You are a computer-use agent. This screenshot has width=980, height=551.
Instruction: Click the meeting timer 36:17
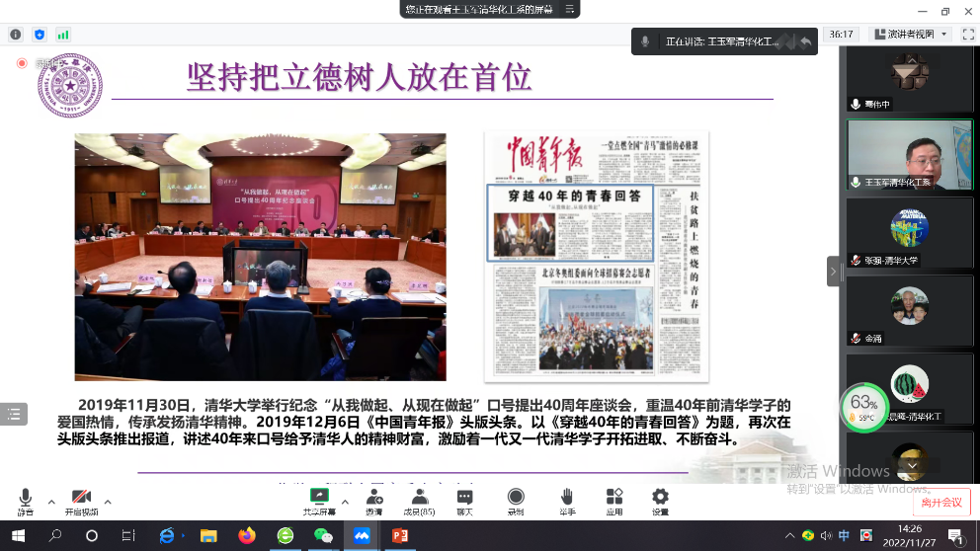tap(841, 35)
